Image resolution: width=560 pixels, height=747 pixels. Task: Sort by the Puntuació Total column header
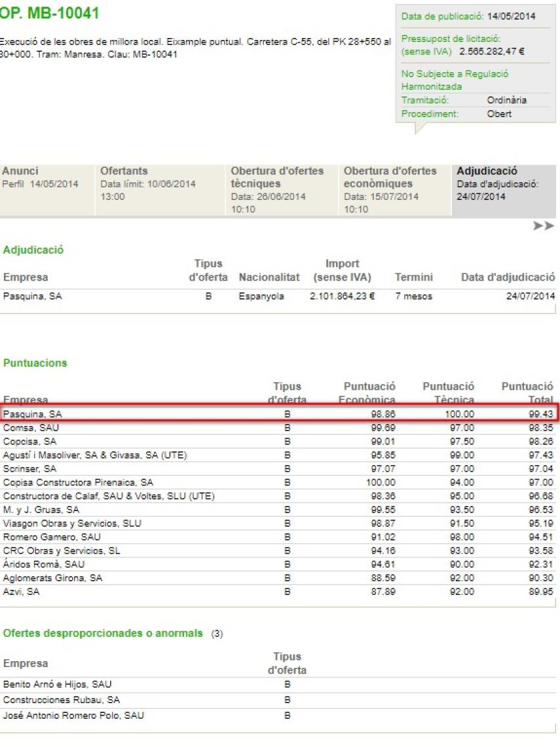tap(526, 392)
